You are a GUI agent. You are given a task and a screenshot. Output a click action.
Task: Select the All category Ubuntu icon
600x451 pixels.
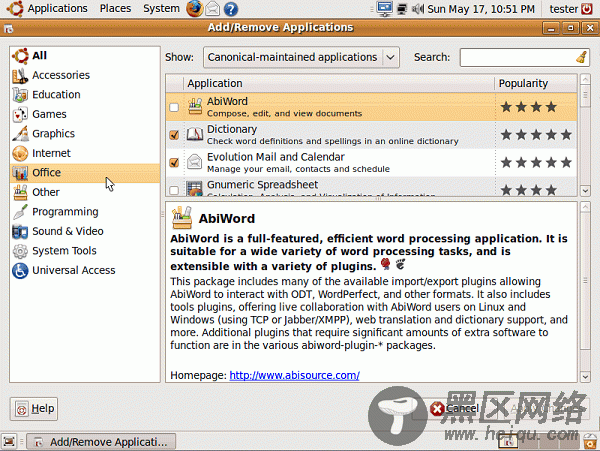20,56
